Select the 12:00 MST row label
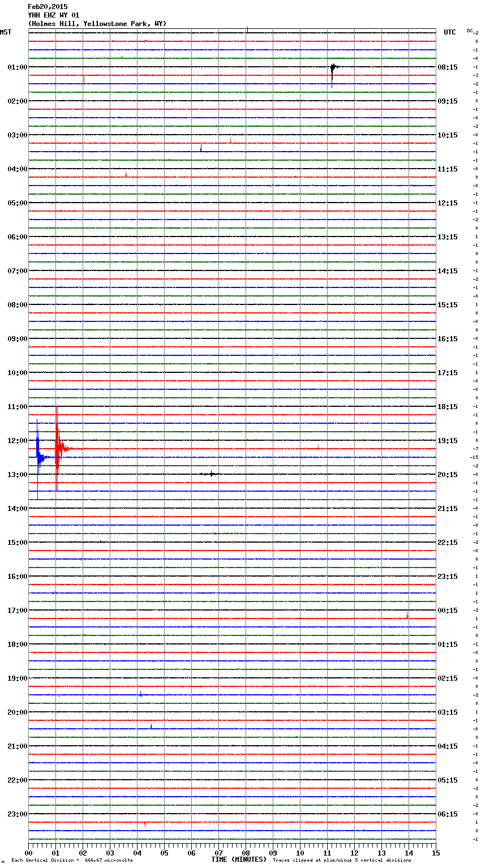The width and height of the screenshot is (481, 868). pyautogui.click(x=18, y=441)
